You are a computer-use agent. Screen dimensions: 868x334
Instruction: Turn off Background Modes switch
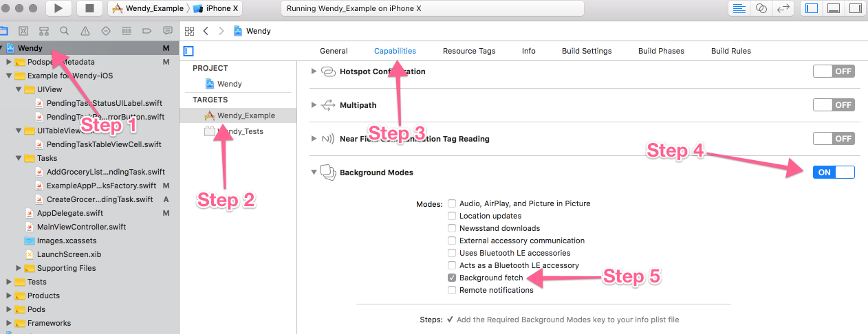click(x=834, y=172)
